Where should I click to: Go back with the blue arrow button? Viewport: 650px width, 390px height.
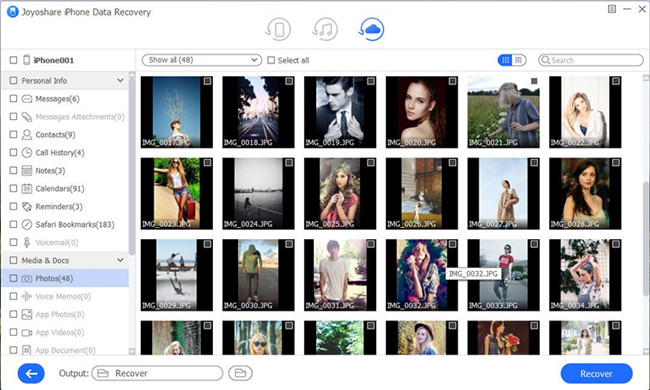(x=31, y=373)
